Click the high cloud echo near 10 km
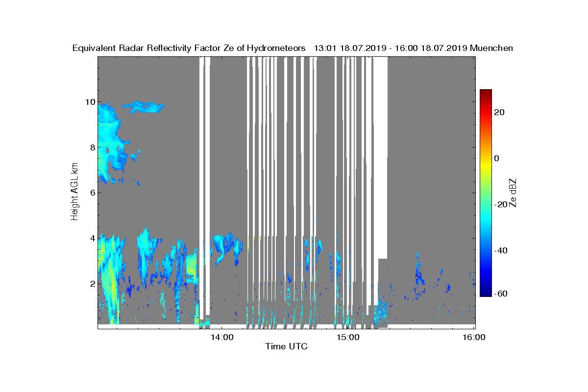This screenshot has width=588, height=392. click(x=143, y=106)
